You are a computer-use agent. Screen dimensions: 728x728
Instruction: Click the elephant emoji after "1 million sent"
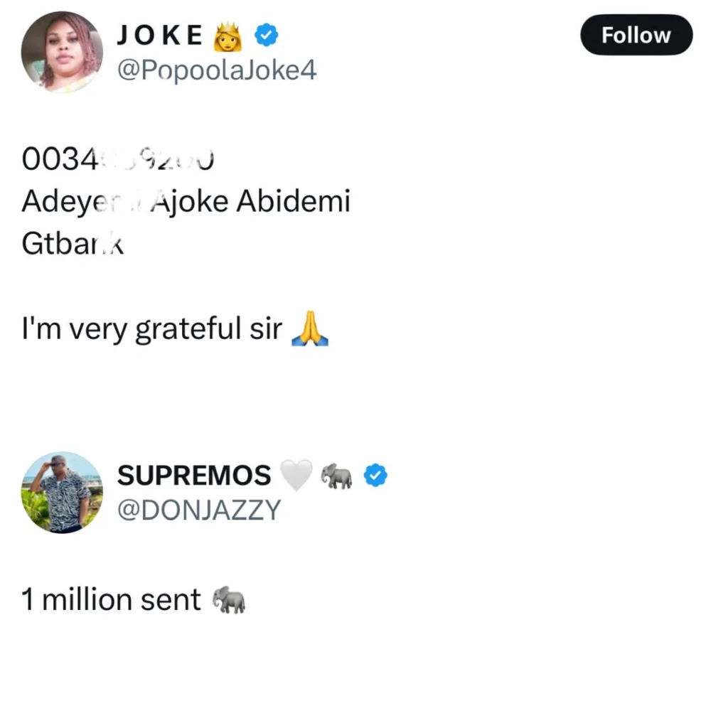click(x=229, y=600)
